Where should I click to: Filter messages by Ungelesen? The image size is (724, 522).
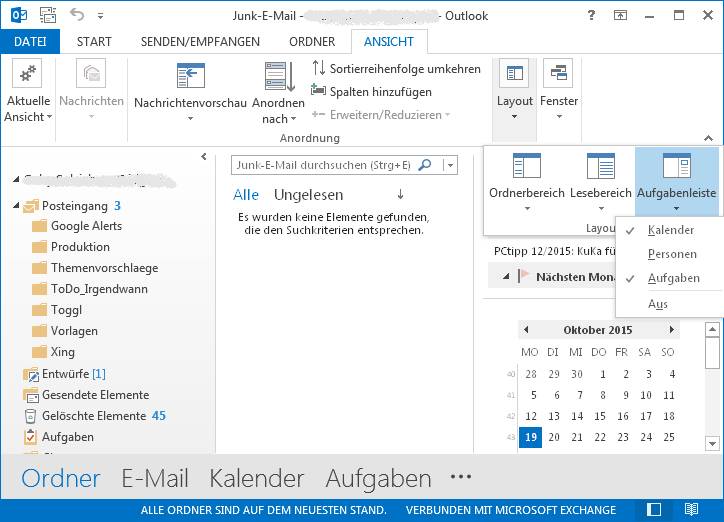308,195
